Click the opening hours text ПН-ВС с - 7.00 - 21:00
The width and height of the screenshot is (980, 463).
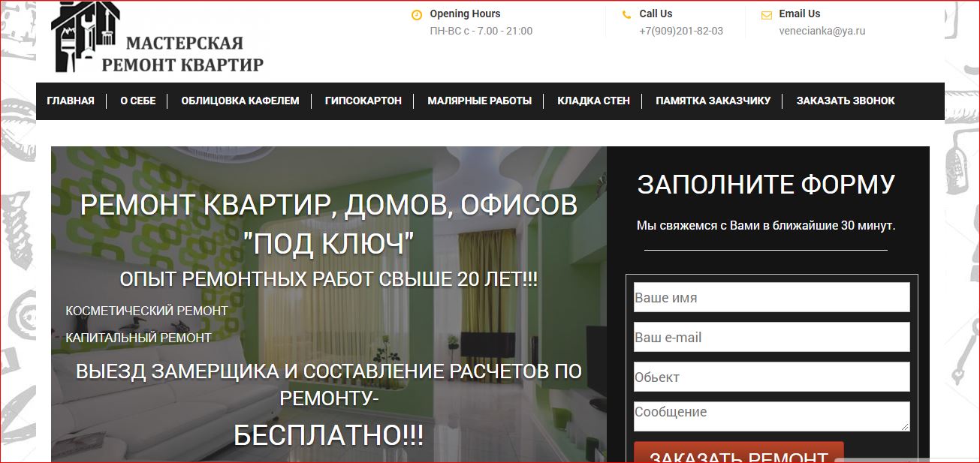[481, 31]
